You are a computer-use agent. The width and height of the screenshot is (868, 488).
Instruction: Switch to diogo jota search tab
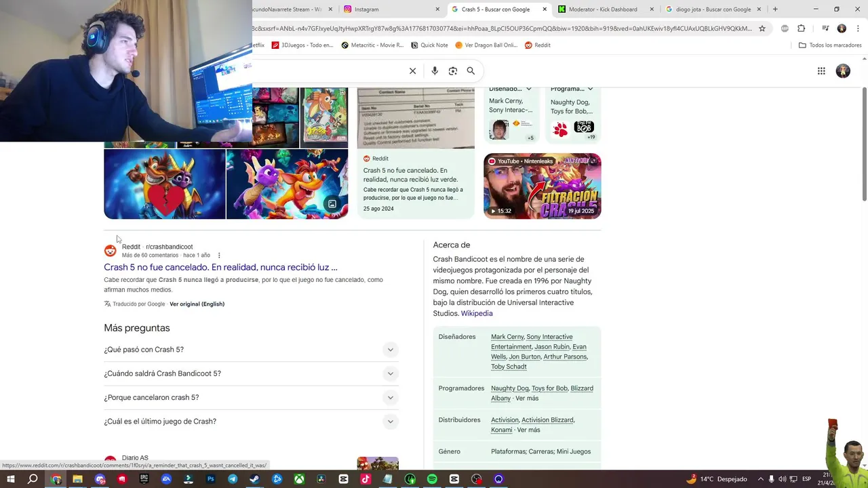712,9
